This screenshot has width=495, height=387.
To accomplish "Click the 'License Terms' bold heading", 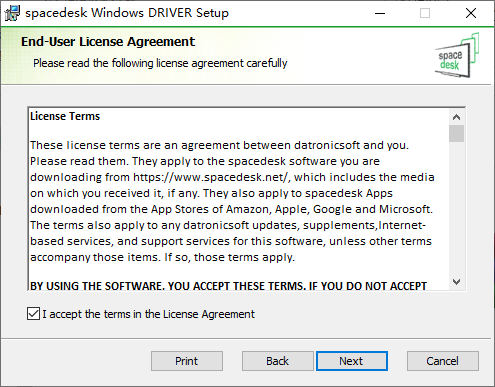I will click(65, 116).
